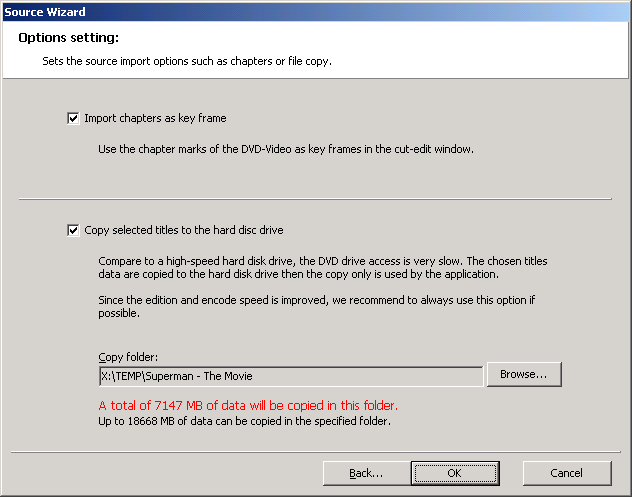
Task: Go to the previous step with Back...
Action: tap(367, 473)
